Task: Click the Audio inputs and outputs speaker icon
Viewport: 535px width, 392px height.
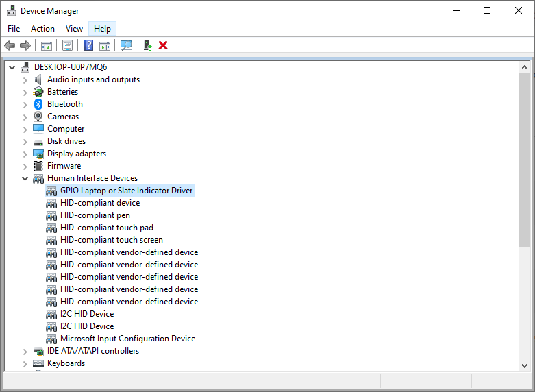Action: (x=38, y=79)
